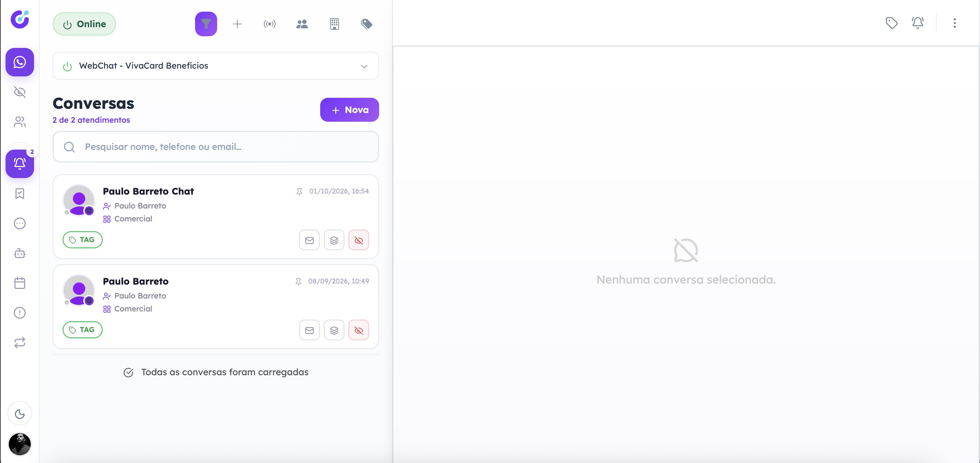This screenshot has width=980, height=463.
Task: Click the 2 de 2 atendimentos text
Action: click(91, 120)
